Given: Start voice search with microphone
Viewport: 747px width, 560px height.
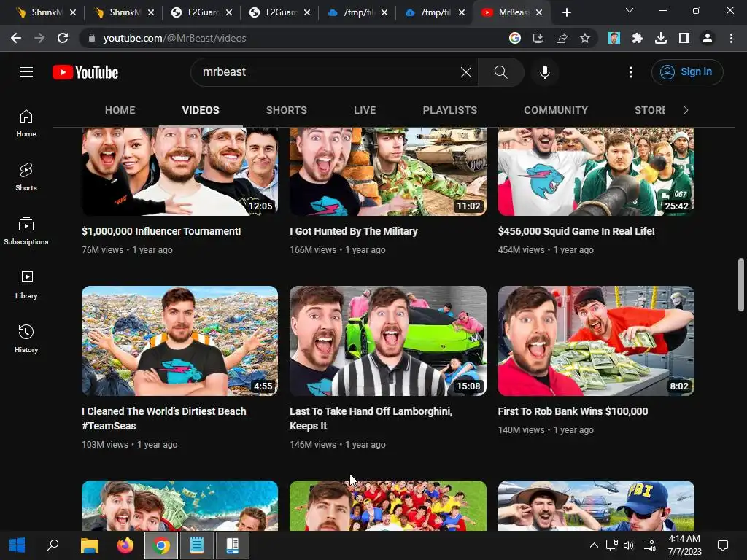Looking at the screenshot, I should [544, 72].
